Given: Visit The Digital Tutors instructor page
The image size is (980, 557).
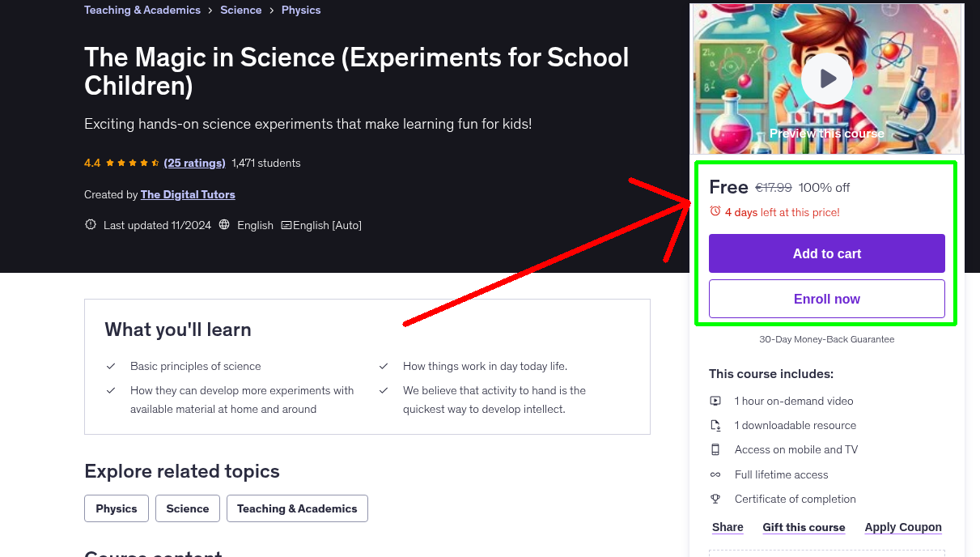Looking at the screenshot, I should (188, 194).
